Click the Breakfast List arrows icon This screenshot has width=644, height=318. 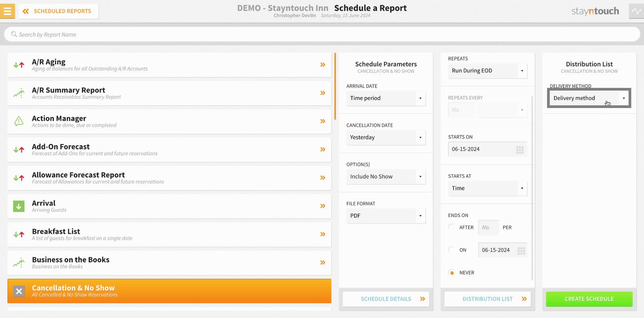tap(19, 234)
